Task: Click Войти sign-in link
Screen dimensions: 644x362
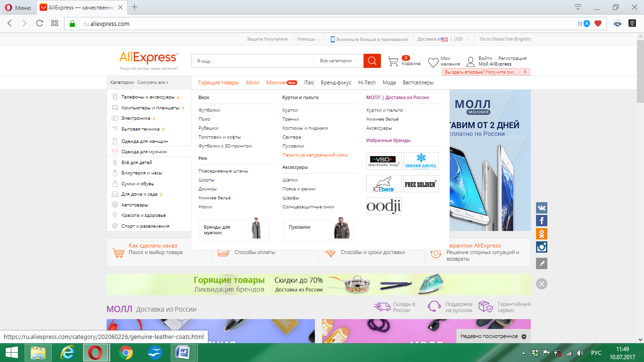Action: (485, 58)
